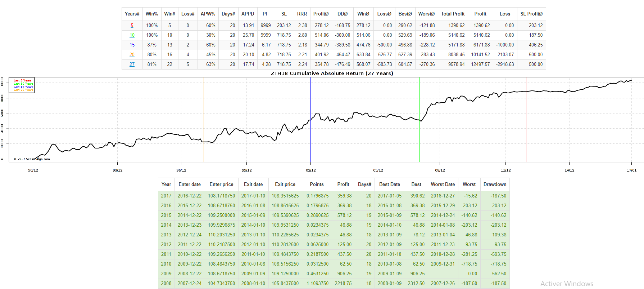This screenshot has width=644, height=289.
Task: Click the Best Date column header
Action: [x=390, y=184]
